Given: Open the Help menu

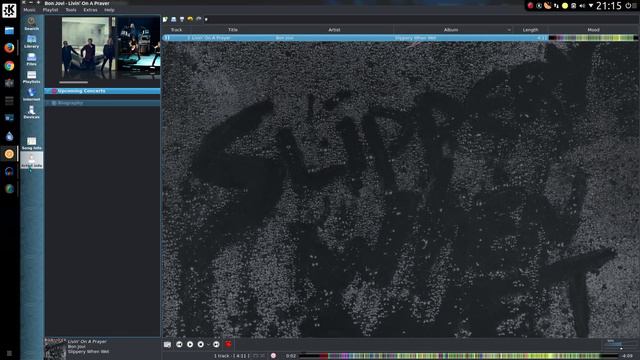Looking at the screenshot, I should (109, 10).
